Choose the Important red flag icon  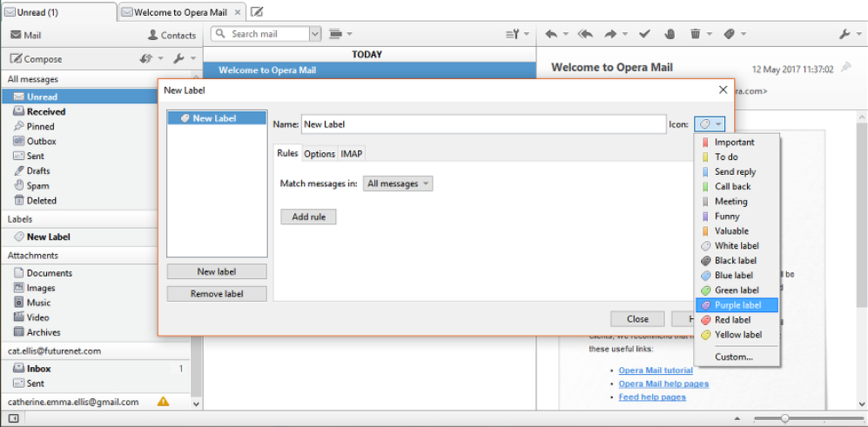(x=705, y=142)
